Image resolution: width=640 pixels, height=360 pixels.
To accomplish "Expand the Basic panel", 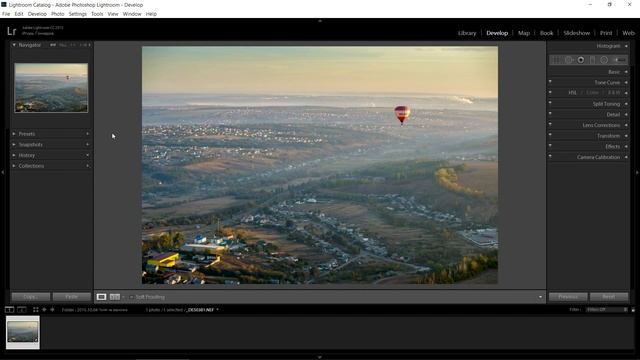I will (626, 72).
